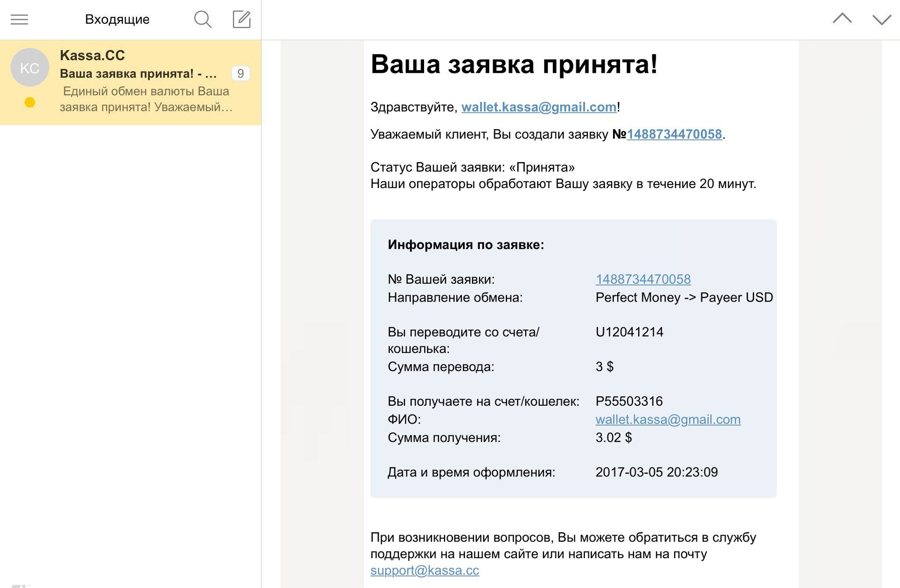Toggle the yellow unread dot marker
900x588 pixels.
tap(30, 102)
